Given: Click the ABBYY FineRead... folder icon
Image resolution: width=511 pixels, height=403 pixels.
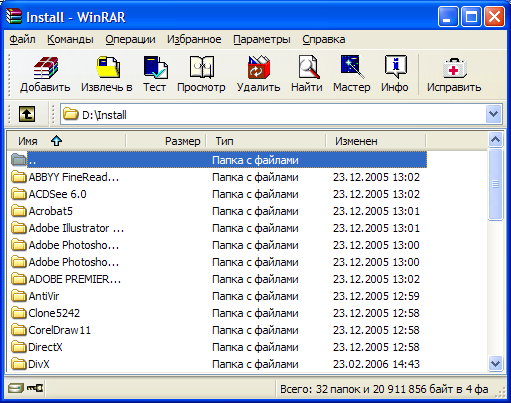Looking at the screenshot, I should (19, 177).
